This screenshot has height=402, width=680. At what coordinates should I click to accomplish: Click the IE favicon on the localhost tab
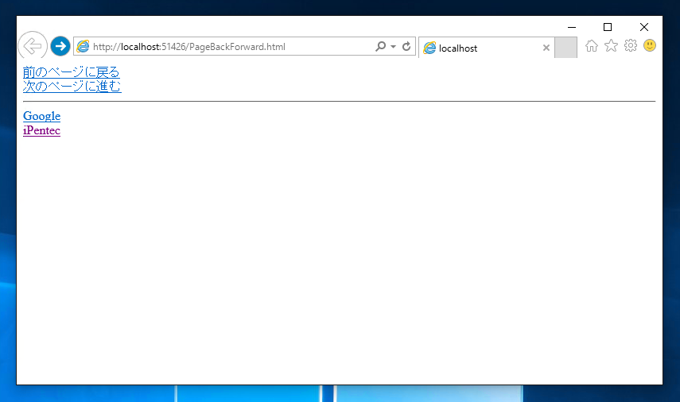pyautogui.click(x=429, y=48)
